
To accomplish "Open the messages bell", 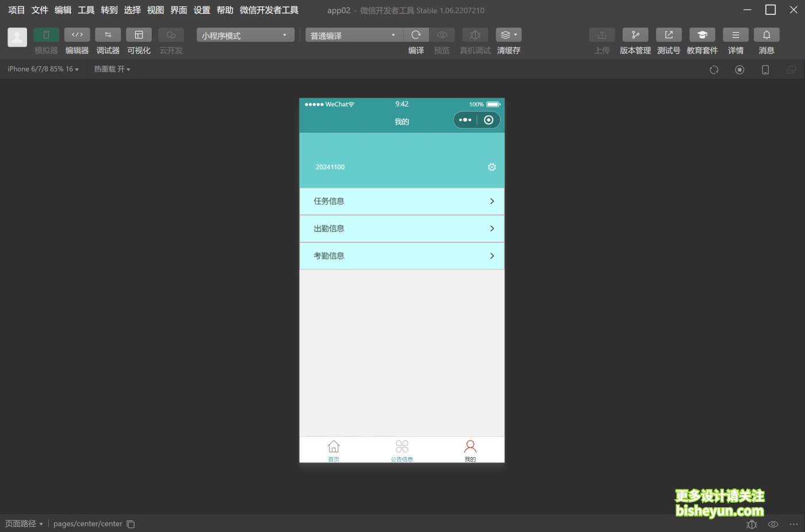I will [766, 35].
